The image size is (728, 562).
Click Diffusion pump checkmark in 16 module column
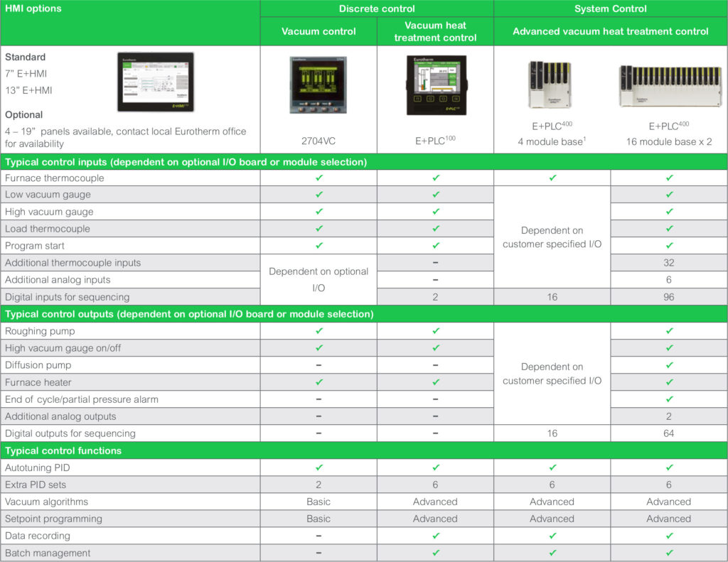tap(669, 364)
